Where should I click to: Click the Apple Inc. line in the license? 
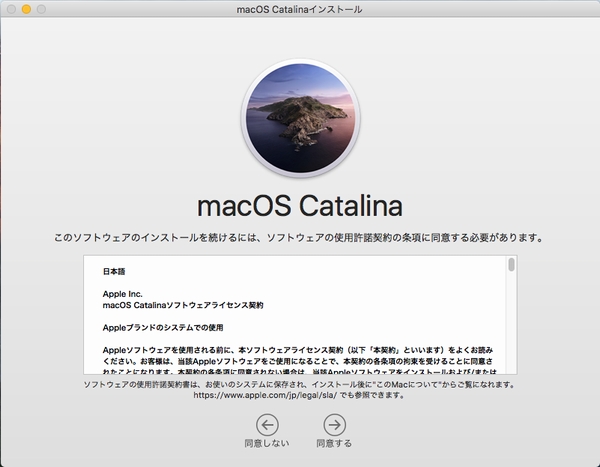click(122, 294)
